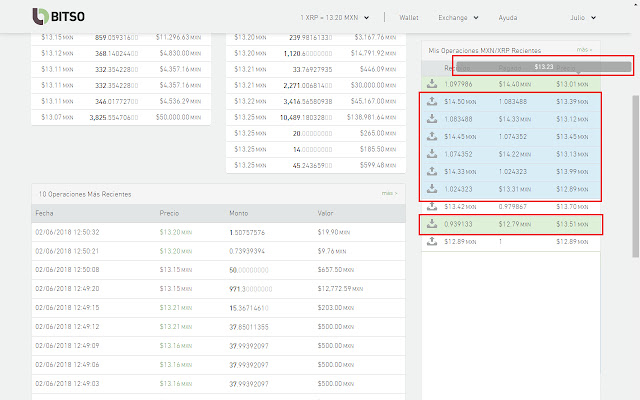Click the $13.23 price tooltip
Viewport: 640px width, 400px height.
[543, 67]
